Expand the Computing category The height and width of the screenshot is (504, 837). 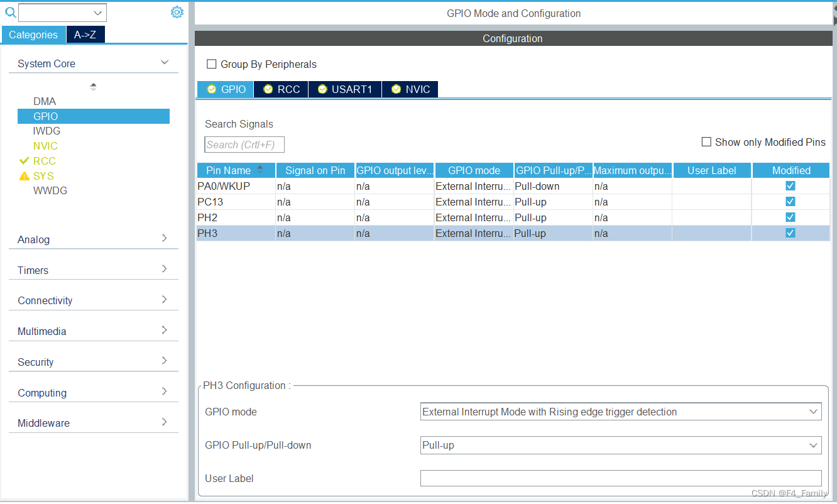pyautogui.click(x=165, y=392)
